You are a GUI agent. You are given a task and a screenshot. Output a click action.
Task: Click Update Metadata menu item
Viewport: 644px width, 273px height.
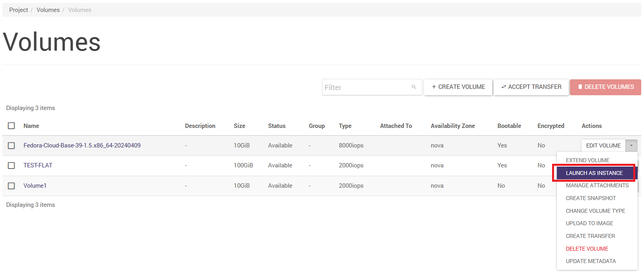[591, 261]
